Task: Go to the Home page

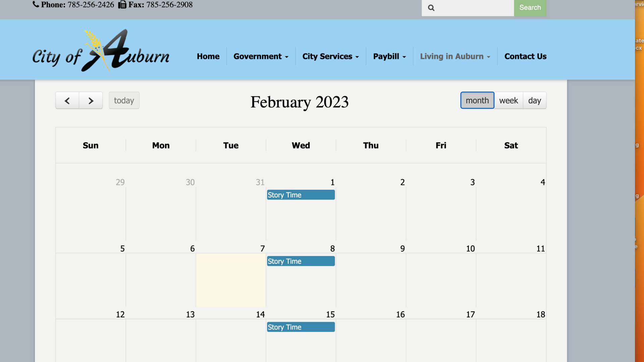Action: click(x=208, y=56)
